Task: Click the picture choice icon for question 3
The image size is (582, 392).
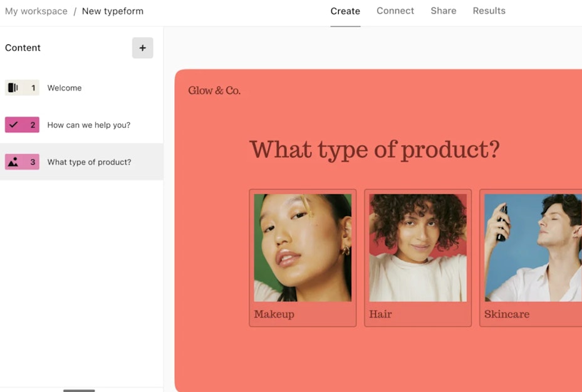Action: click(x=13, y=162)
